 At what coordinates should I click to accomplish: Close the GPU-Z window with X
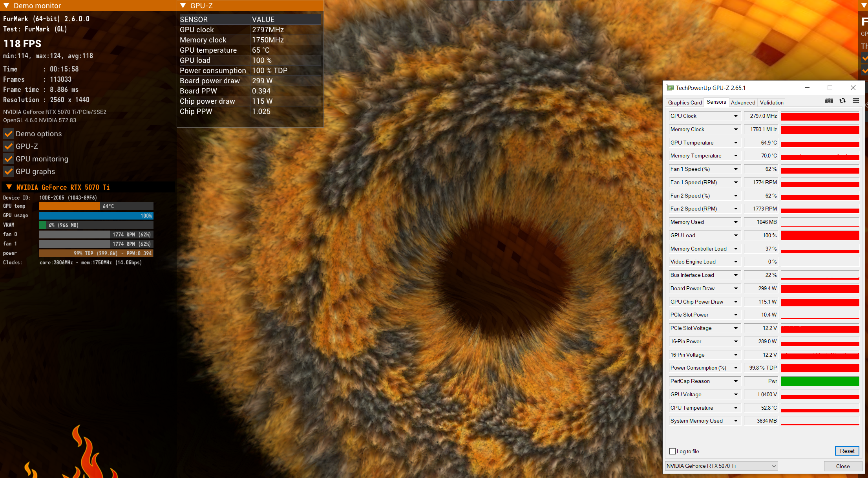click(x=853, y=88)
